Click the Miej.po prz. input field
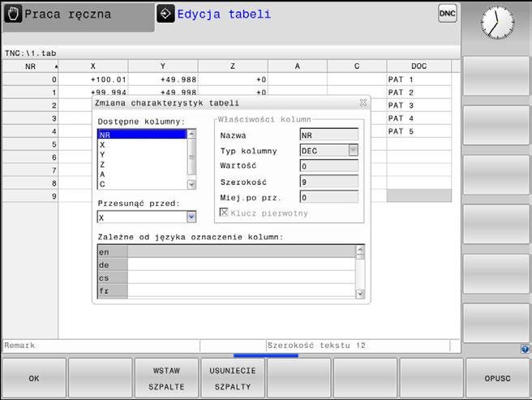This screenshot has height=400, width=532. (x=329, y=197)
